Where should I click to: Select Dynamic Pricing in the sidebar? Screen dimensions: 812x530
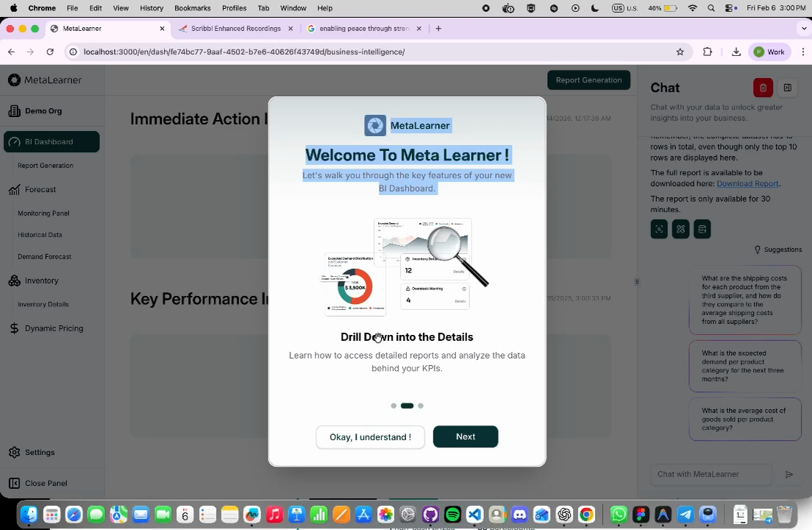tap(54, 328)
